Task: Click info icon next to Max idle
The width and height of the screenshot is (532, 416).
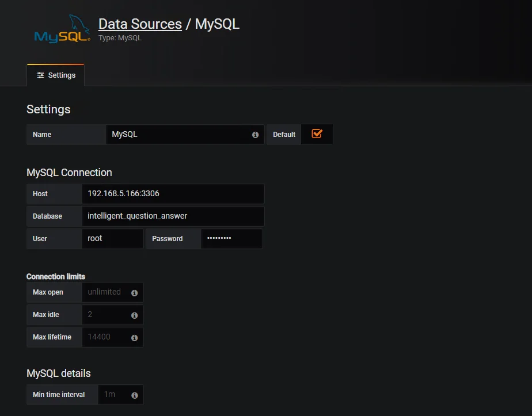Action: 134,315
